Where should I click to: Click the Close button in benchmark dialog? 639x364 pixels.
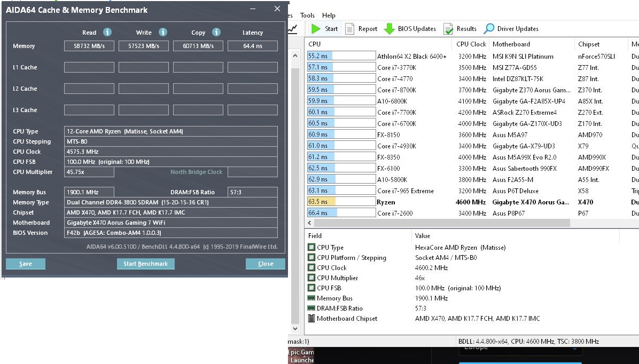pos(266,264)
